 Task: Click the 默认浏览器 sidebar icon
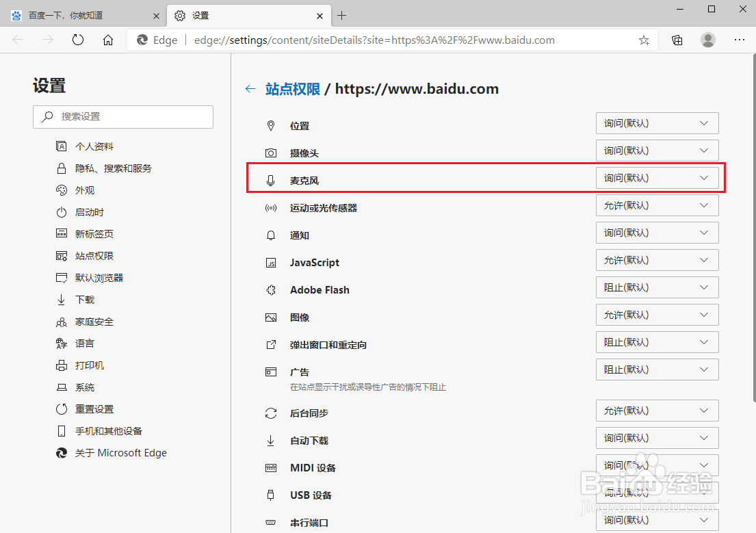(x=61, y=278)
